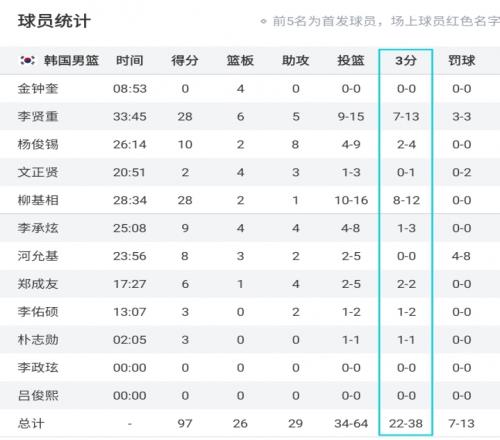Viewport: 500px width, 440px height.
Task: Click the 投篮 column header
Action: coord(351,61)
